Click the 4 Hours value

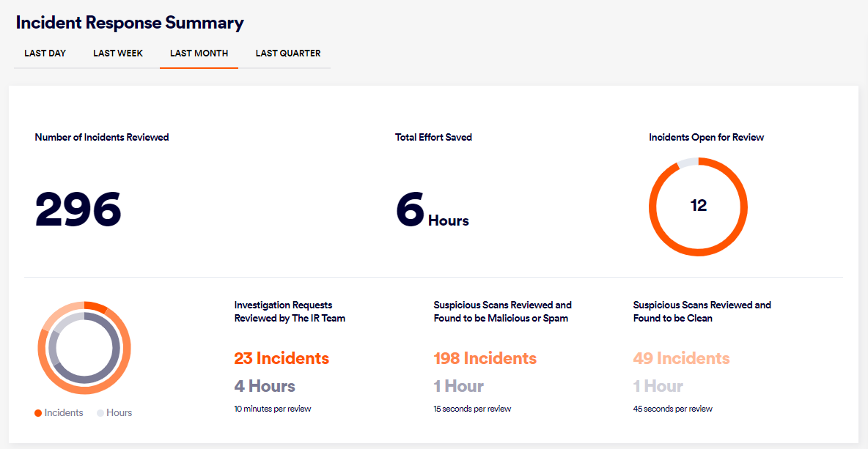point(265,386)
